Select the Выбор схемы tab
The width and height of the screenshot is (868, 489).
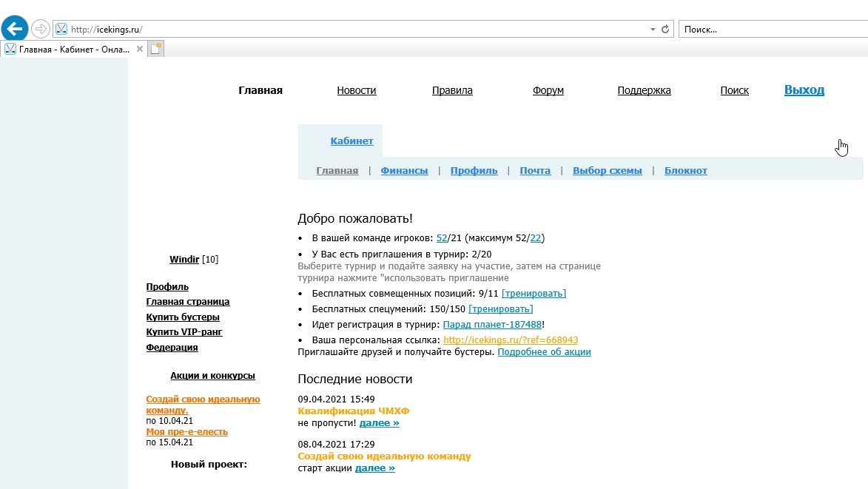(x=608, y=170)
